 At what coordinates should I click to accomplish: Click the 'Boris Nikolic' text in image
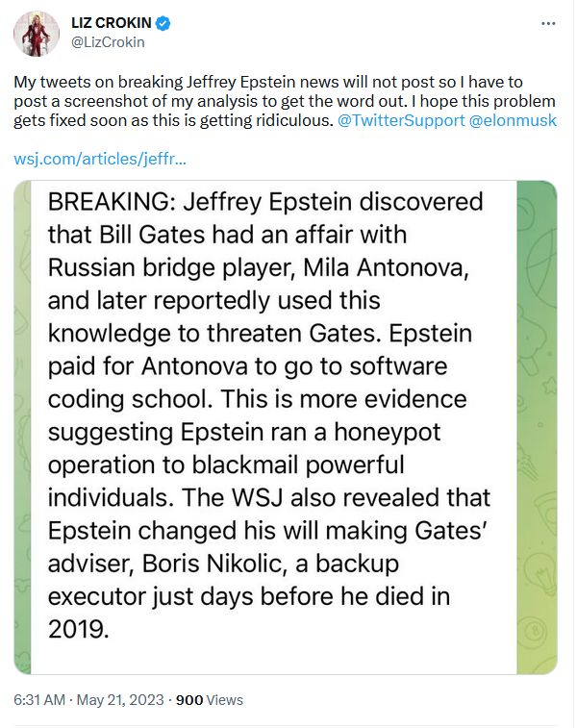pyautogui.click(x=213, y=564)
